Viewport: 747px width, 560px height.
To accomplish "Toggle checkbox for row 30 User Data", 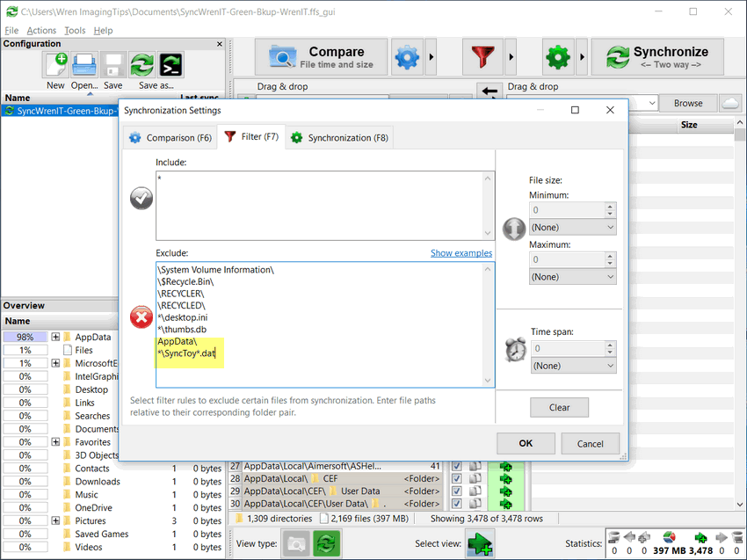I will pos(456,504).
